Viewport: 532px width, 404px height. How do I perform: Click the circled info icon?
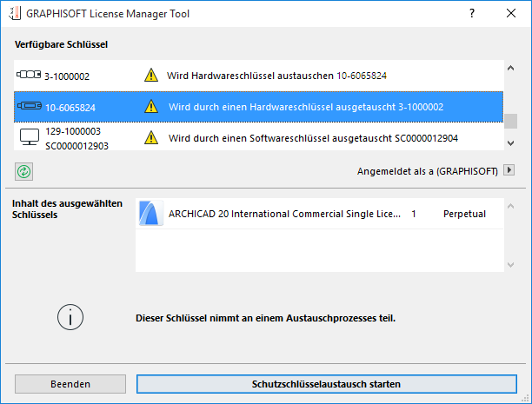pos(70,318)
